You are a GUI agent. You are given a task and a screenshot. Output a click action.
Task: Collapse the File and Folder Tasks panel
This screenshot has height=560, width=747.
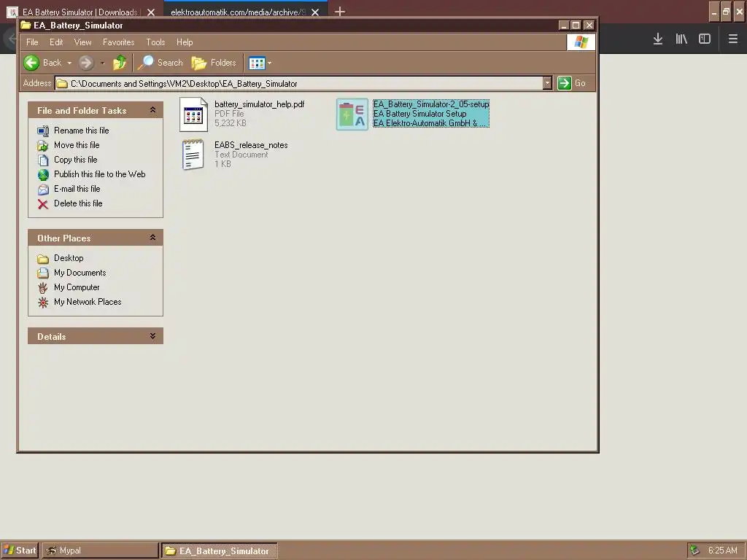[x=152, y=110]
